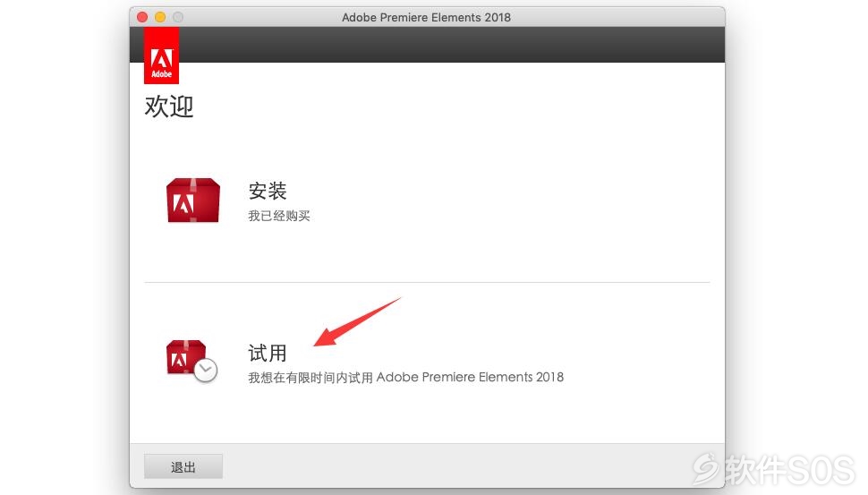Click the red install package icon

click(193, 201)
